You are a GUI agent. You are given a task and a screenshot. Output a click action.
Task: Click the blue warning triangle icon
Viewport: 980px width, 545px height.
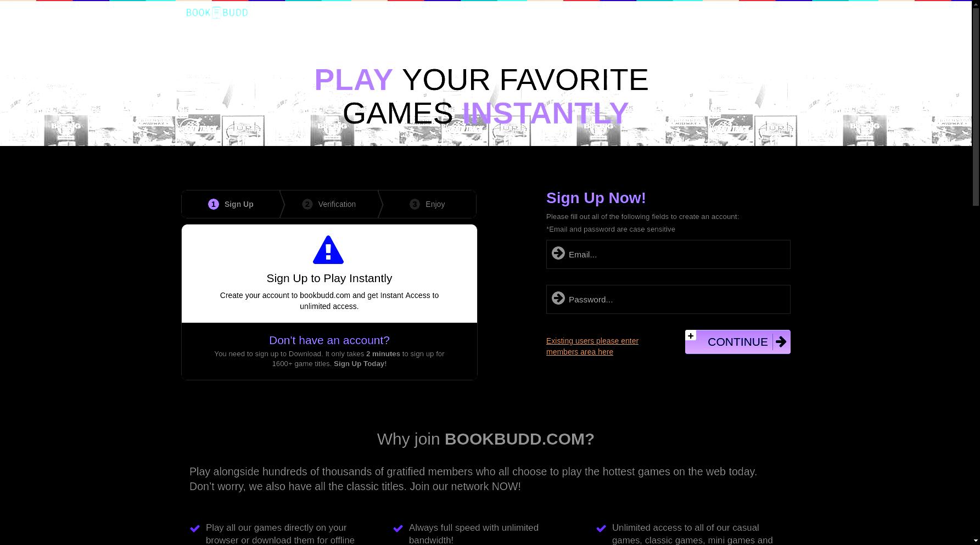(328, 250)
